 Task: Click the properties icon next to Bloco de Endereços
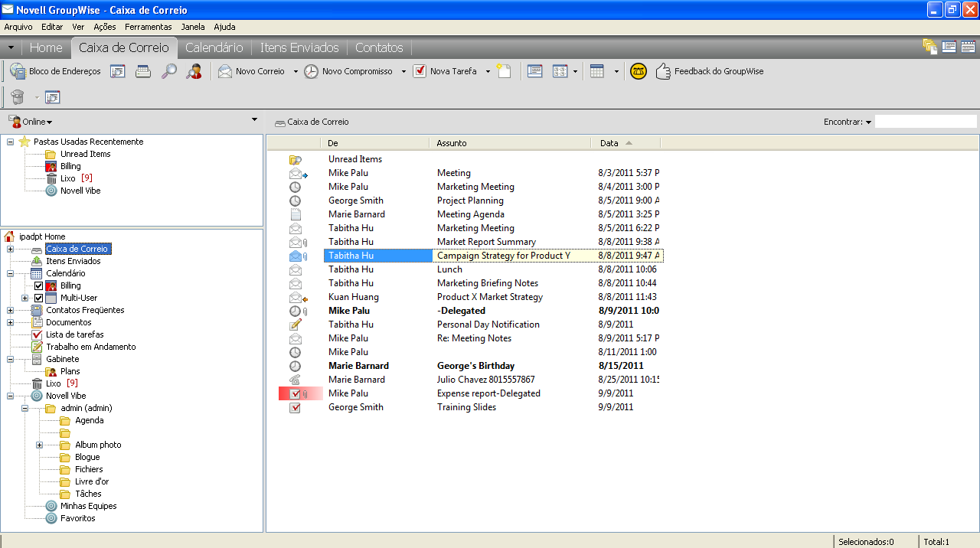pyautogui.click(x=118, y=71)
